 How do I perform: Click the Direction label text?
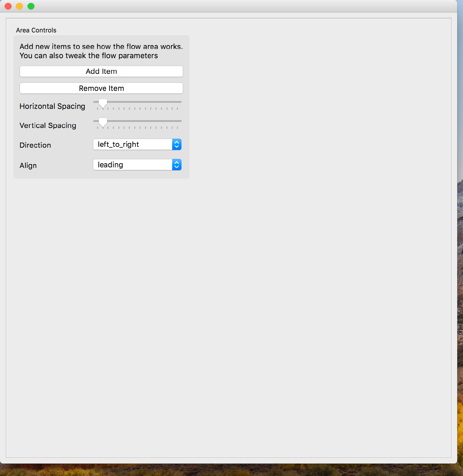point(35,145)
